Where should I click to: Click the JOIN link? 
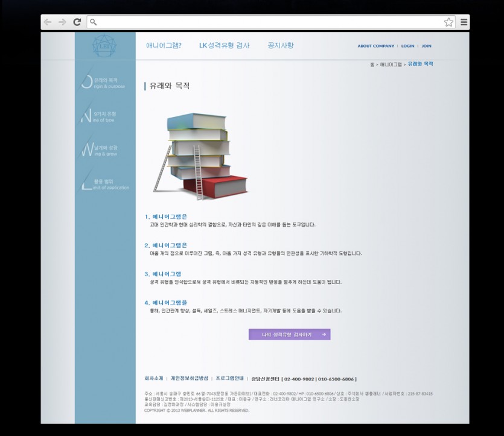click(426, 46)
